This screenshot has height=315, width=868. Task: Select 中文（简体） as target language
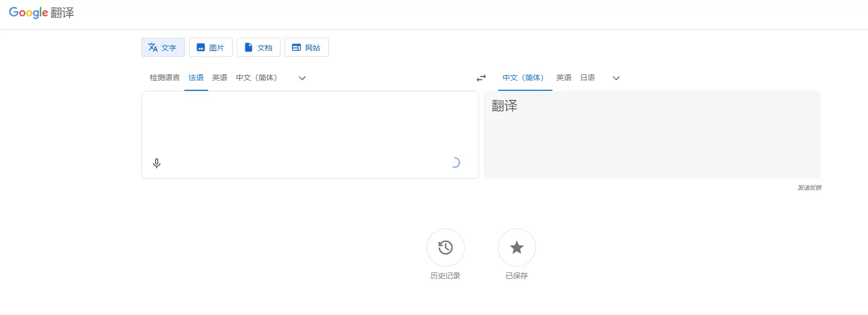(525, 78)
